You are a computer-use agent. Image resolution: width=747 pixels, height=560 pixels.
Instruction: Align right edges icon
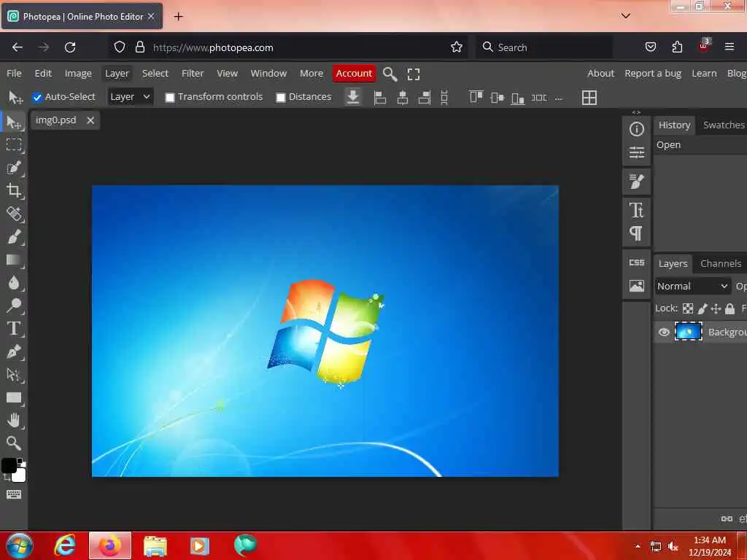click(x=425, y=98)
